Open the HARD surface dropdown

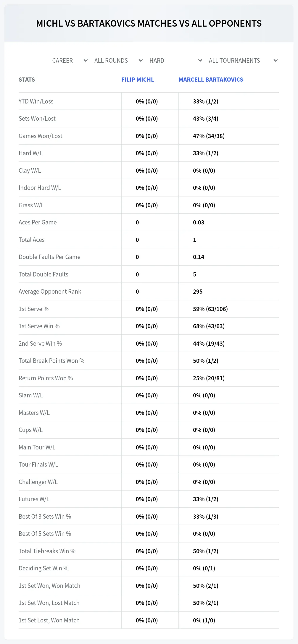(x=175, y=61)
